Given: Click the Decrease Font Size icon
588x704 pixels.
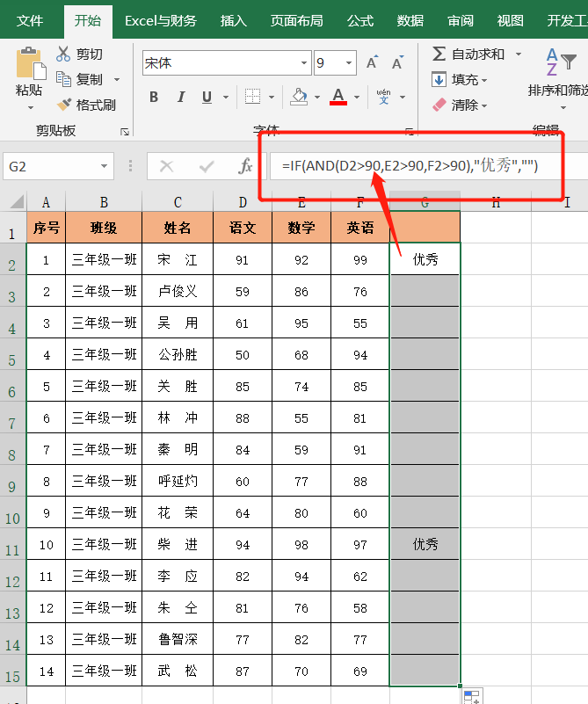Looking at the screenshot, I should coord(397,63).
